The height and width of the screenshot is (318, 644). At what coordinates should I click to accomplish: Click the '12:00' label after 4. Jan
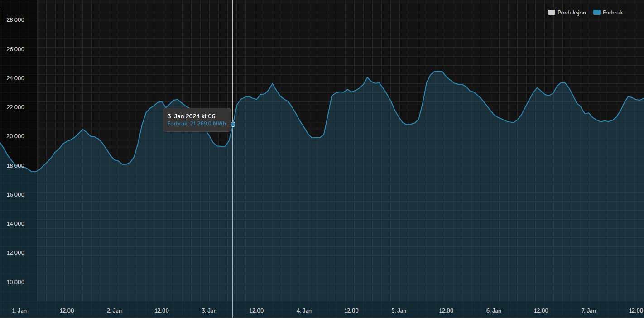tap(351, 311)
